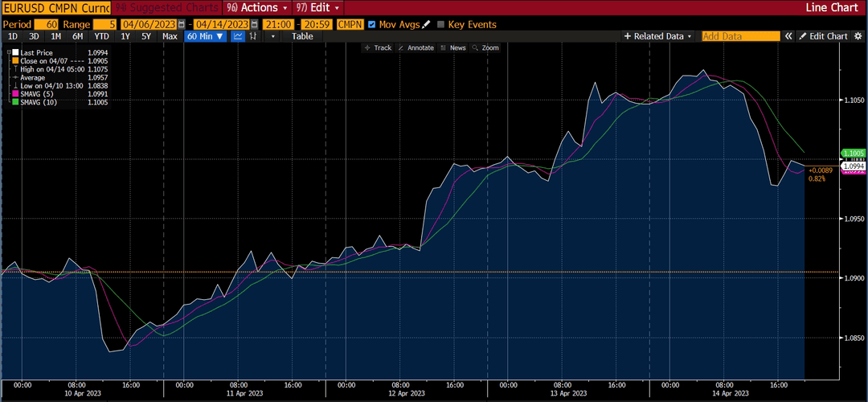The width and height of the screenshot is (868, 402).
Task: Select the YTD range tab
Action: (101, 36)
